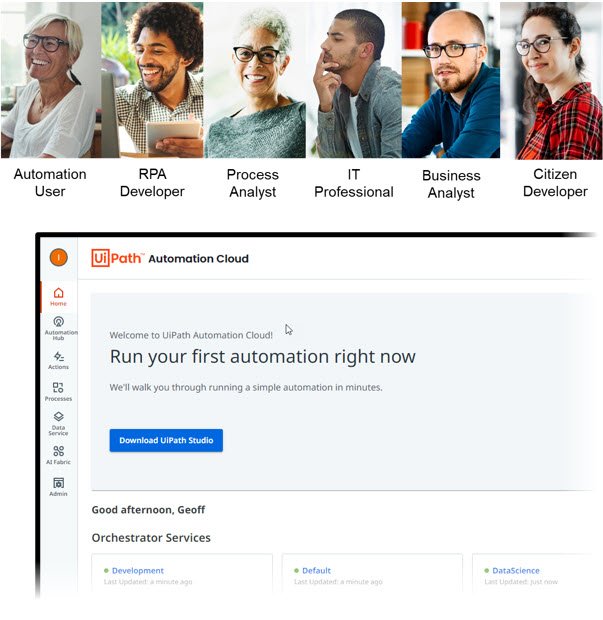The height and width of the screenshot is (620, 603).
Task: Go to Actions in the sidebar
Action: (59, 361)
